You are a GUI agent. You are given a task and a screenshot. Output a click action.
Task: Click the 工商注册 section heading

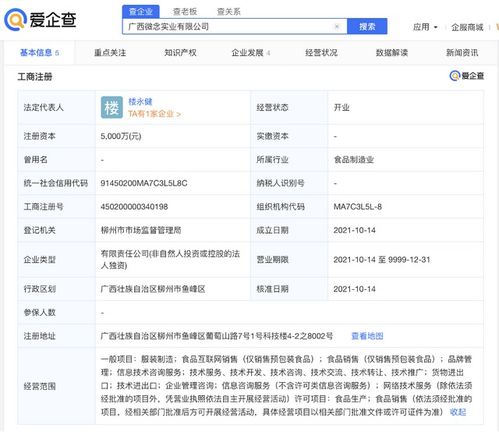[35, 77]
